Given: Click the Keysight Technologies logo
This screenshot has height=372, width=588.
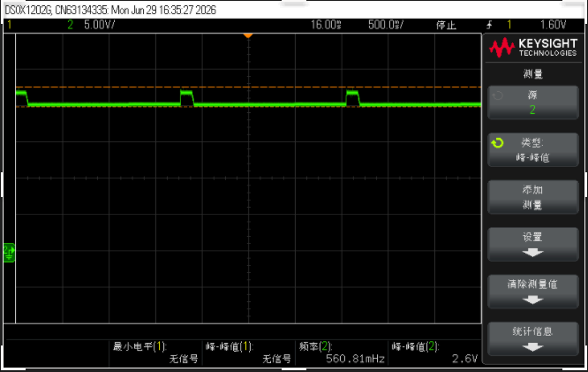Looking at the screenshot, I should click(x=533, y=48).
